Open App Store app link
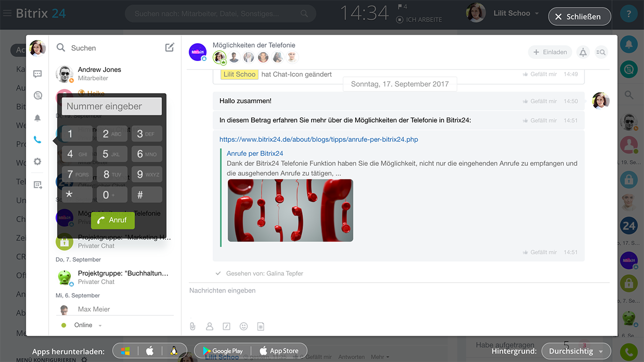Screen dimensions: 644x362 (x=279, y=351)
